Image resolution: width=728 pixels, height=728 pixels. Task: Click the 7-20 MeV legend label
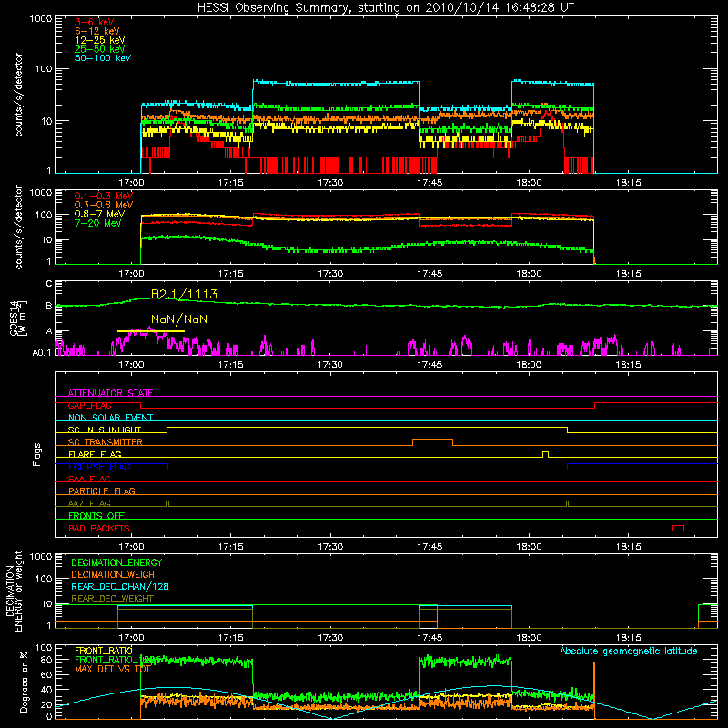(x=98, y=223)
